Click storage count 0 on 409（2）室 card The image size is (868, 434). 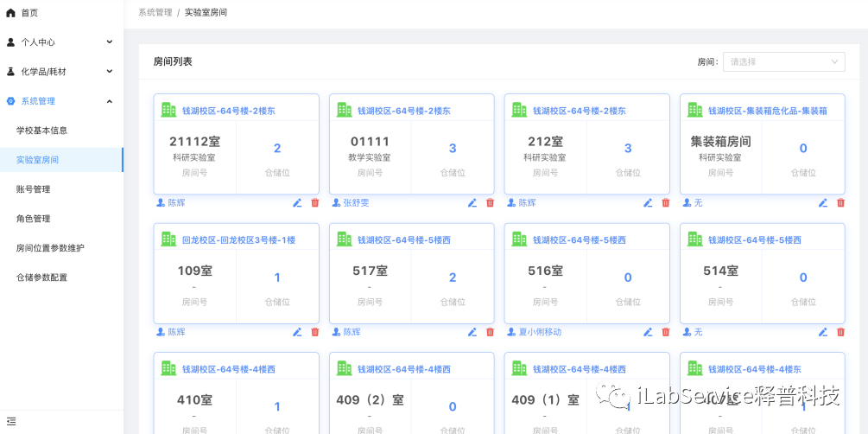pyautogui.click(x=453, y=407)
